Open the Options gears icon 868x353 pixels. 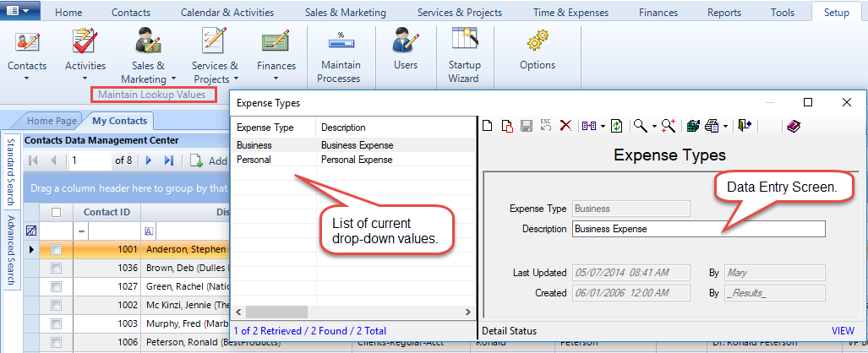pyautogui.click(x=538, y=49)
